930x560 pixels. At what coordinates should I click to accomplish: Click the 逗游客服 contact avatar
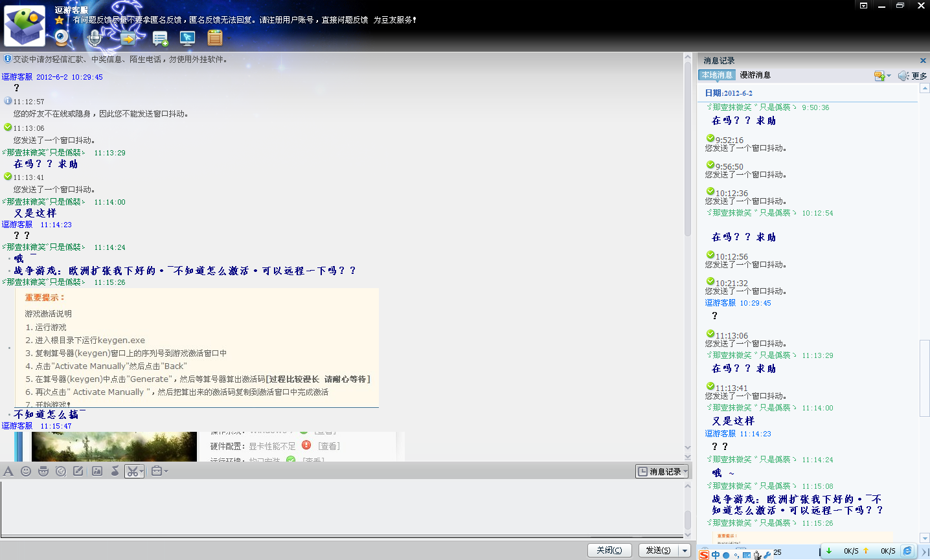click(x=25, y=25)
